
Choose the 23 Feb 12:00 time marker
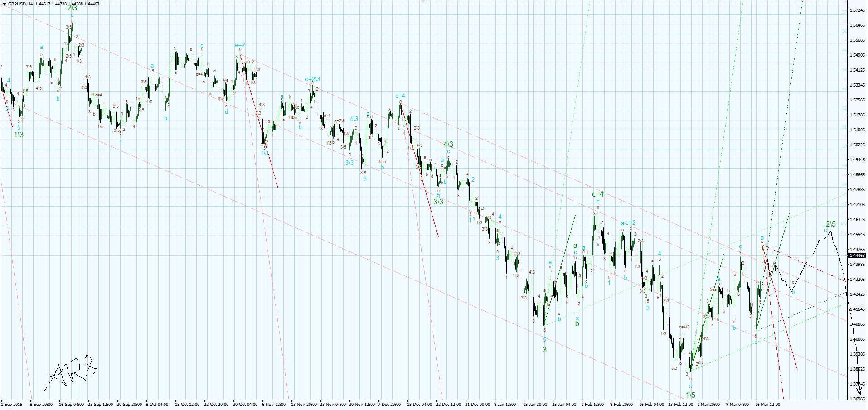680,404
